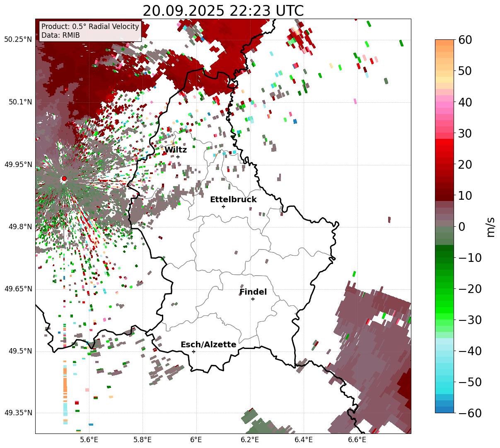Click the Wiltz city label
This screenshot has width=500, height=448.
[176, 150]
